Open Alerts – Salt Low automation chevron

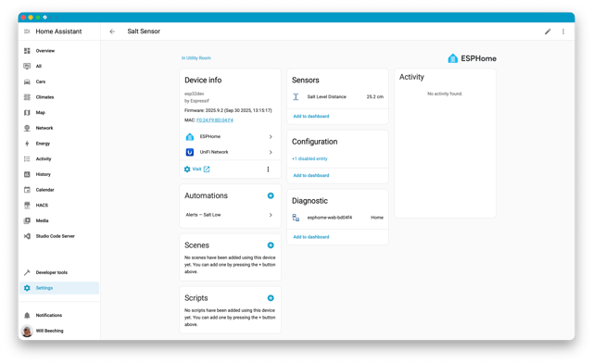coord(271,215)
